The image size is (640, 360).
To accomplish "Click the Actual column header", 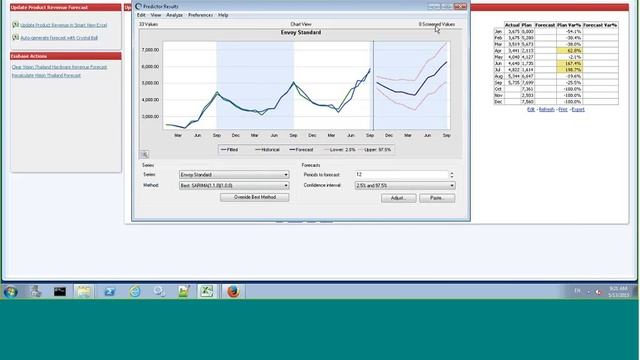I will [x=512, y=25].
